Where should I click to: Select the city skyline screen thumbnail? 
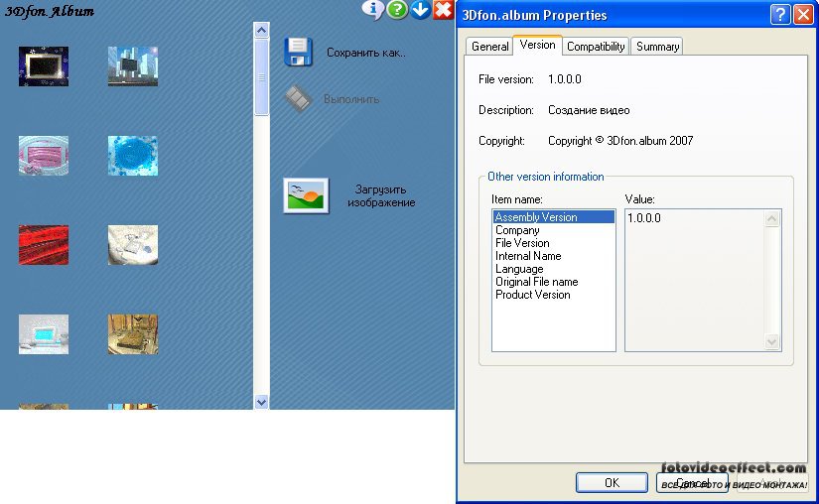point(133,66)
